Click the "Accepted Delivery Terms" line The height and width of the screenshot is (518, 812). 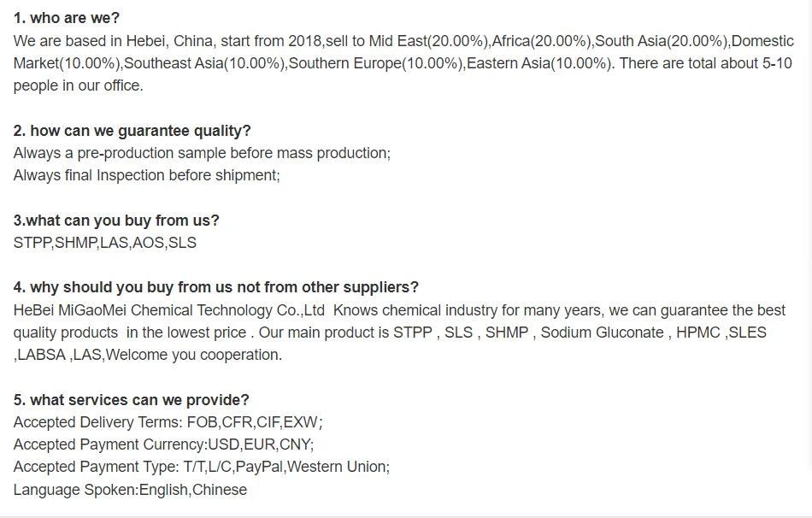point(168,422)
